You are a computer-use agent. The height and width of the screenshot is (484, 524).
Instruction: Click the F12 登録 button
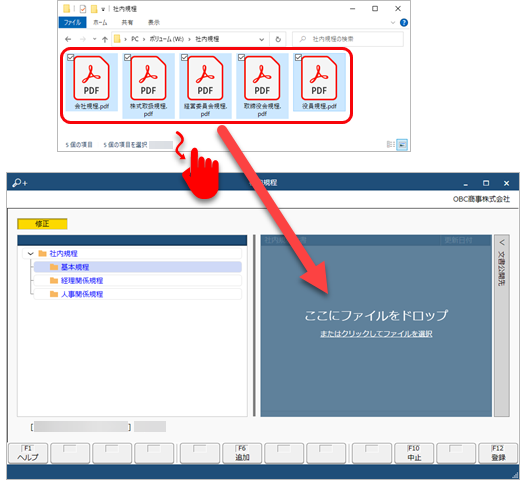498,453
